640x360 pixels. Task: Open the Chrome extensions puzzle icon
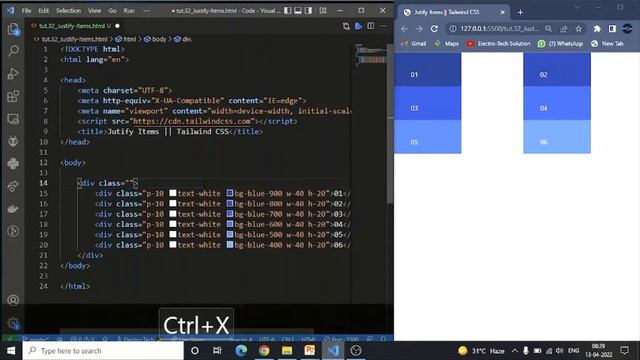tap(597, 29)
